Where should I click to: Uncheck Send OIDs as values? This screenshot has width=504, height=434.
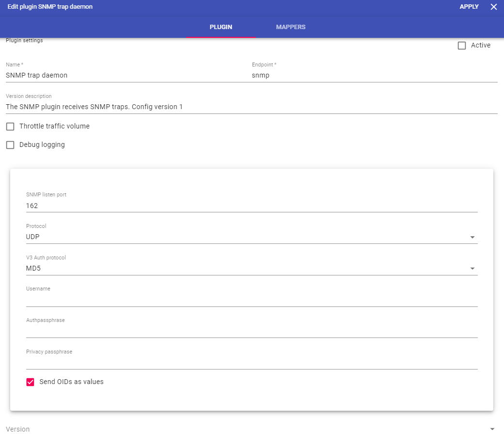click(x=31, y=382)
